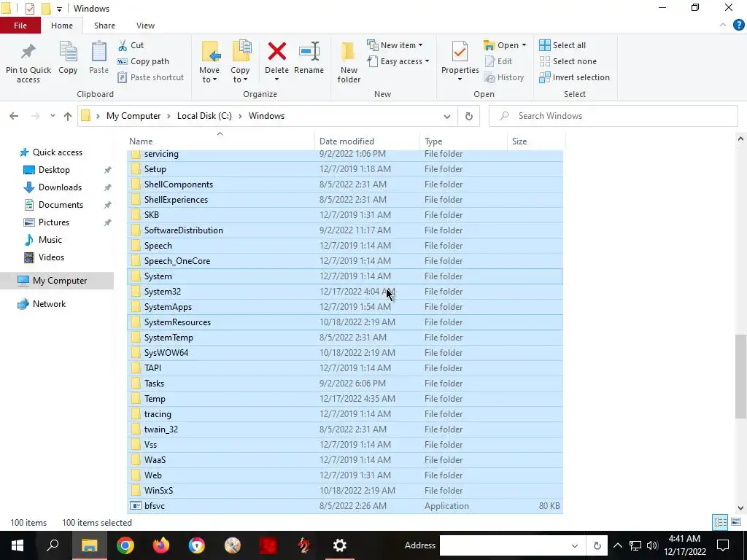Switch to large icons view layout
The image size is (747, 560).
(736, 522)
